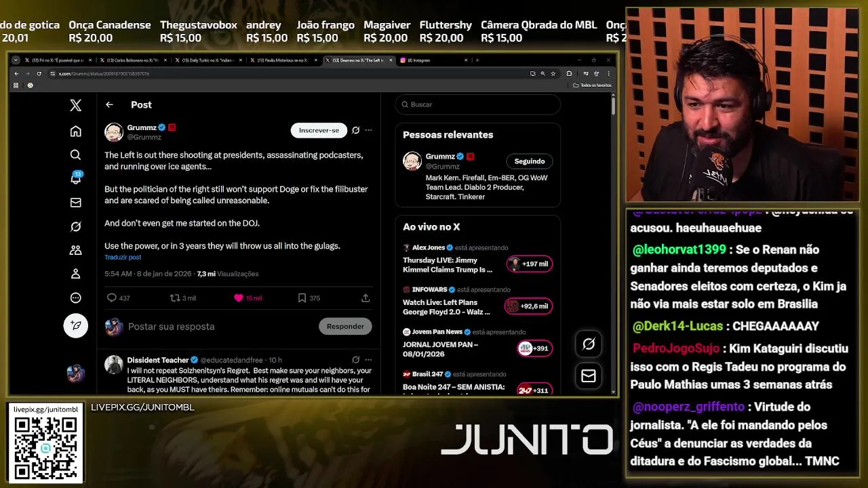Open floating messages envelope button

pyautogui.click(x=589, y=375)
